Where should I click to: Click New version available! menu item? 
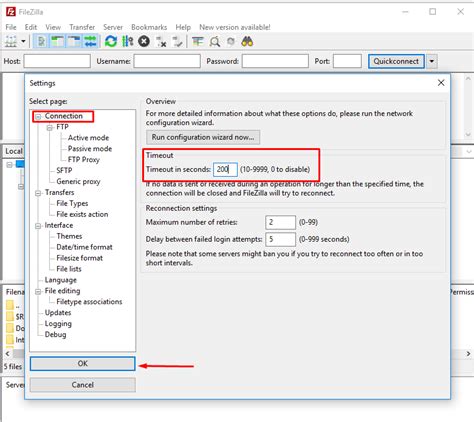235,27
